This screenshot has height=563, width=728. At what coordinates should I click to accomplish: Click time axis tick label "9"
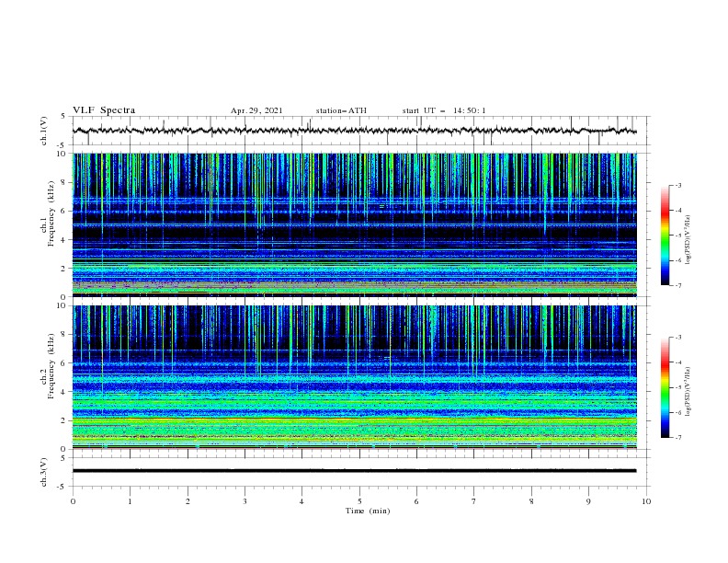click(x=588, y=501)
